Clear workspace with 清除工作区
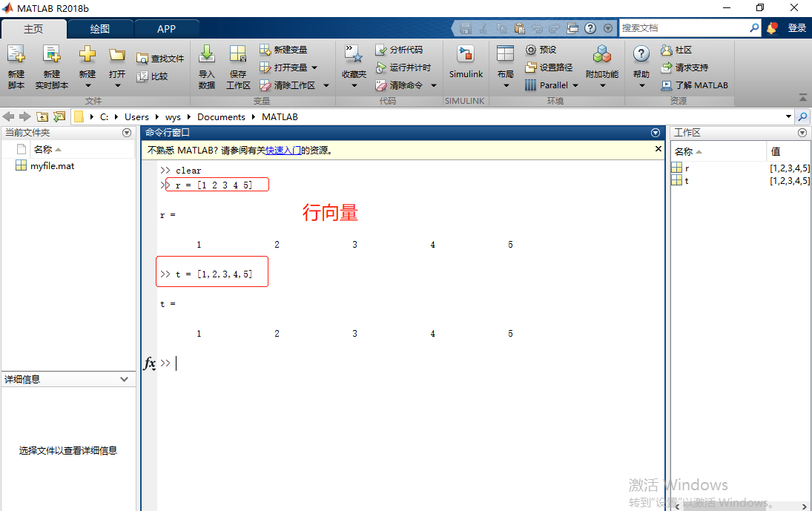This screenshot has height=511, width=812. 288,85
